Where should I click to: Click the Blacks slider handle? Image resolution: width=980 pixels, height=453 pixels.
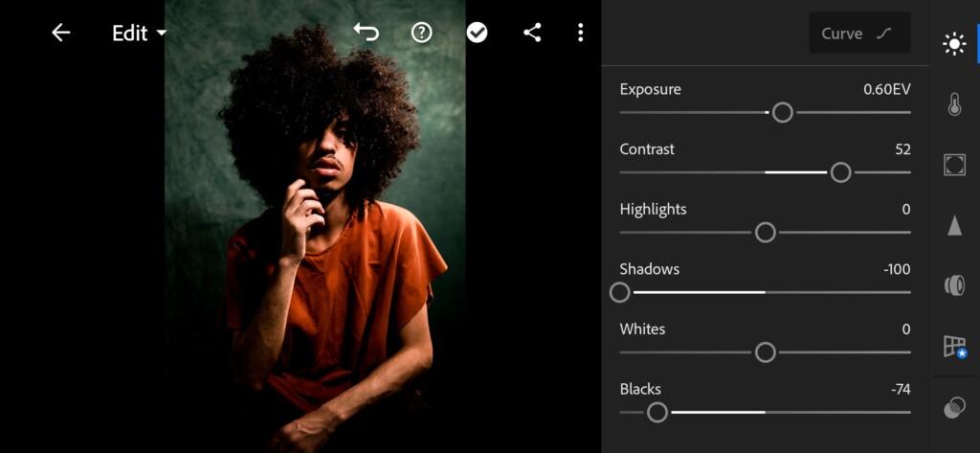657,413
